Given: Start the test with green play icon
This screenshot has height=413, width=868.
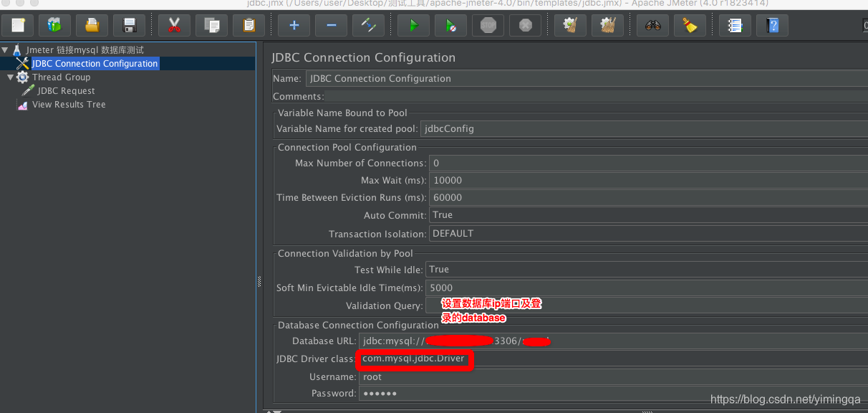Looking at the screenshot, I should [x=413, y=25].
